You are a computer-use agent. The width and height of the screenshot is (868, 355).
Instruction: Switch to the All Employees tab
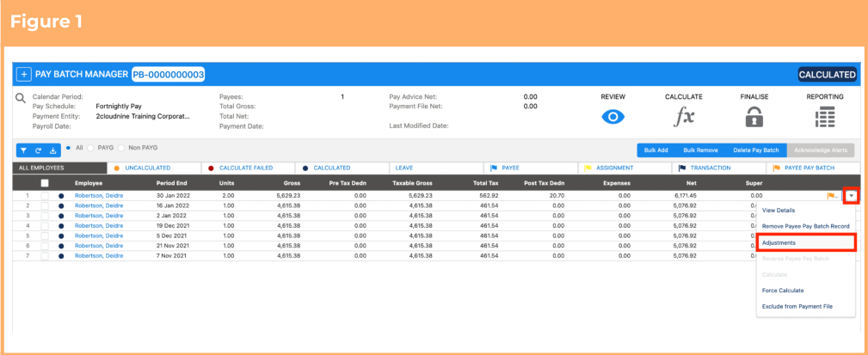pos(59,168)
